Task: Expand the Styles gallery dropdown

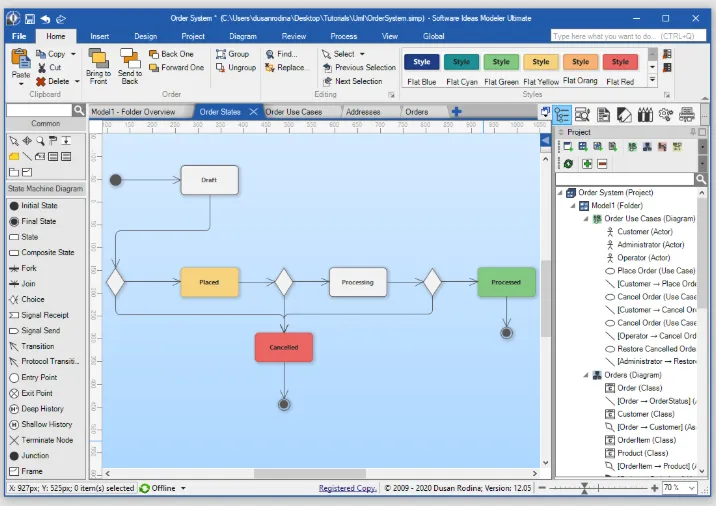Action: (x=653, y=80)
